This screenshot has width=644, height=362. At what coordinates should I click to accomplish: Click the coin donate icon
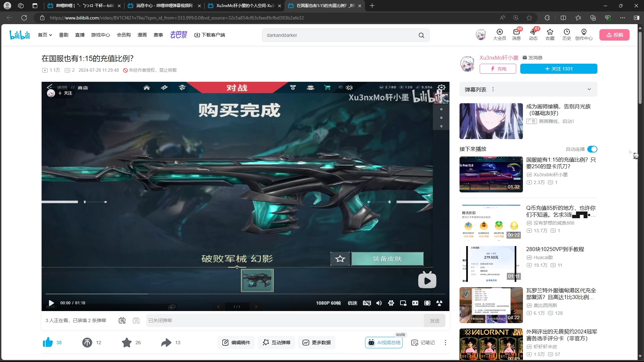click(x=87, y=343)
